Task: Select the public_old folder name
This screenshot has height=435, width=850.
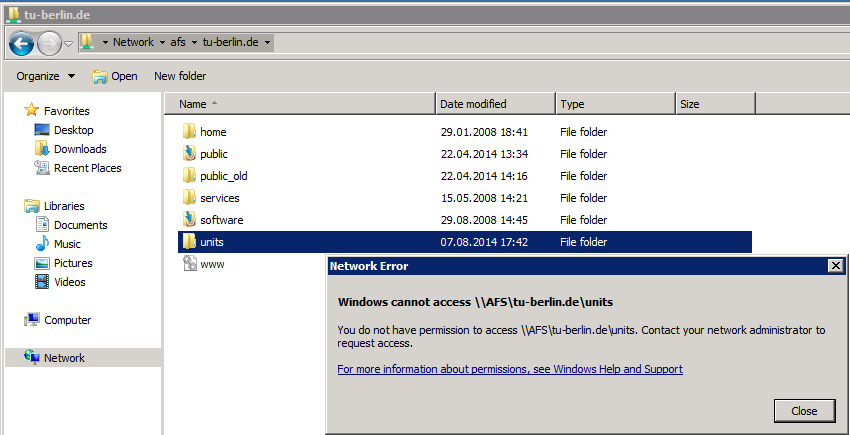Action: pyautogui.click(x=224, y=176)
